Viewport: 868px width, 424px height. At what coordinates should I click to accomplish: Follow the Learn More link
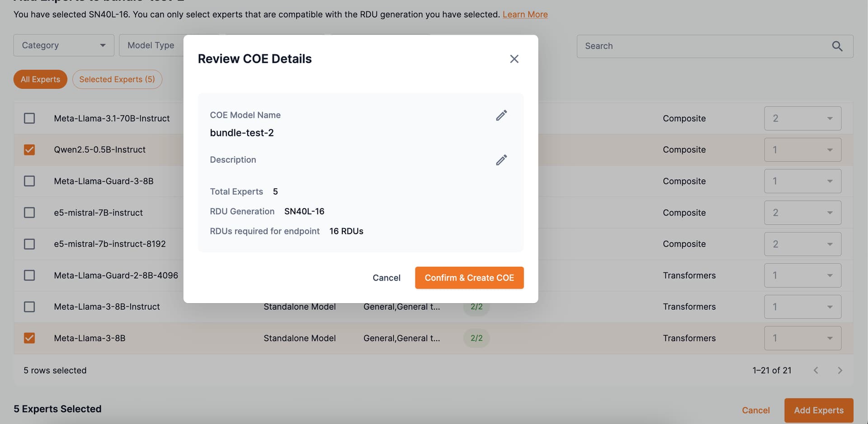(x=525, y=14)
